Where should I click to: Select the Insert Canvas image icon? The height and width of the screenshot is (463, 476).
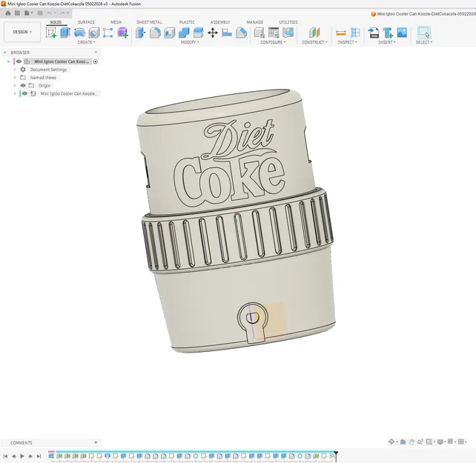pos(402,33)
